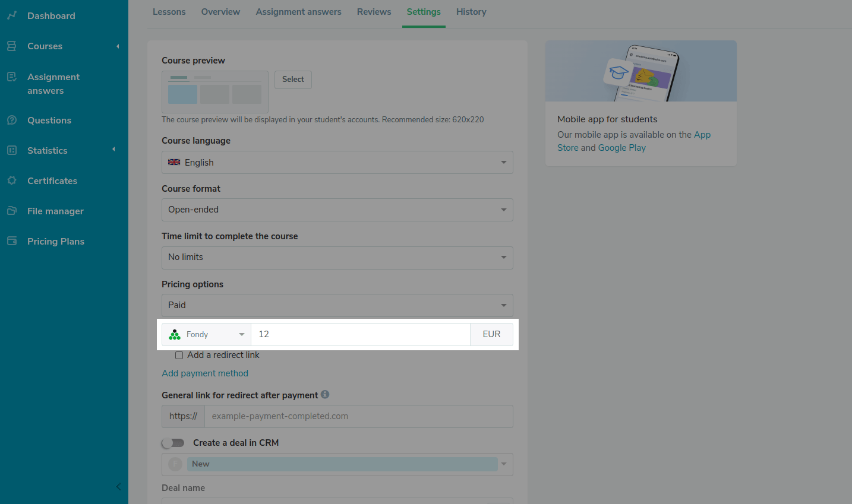Open Assignment answers sidebar icon
Image resolution: width=852 pixels, height=504 pixels.
coord(12,77)
